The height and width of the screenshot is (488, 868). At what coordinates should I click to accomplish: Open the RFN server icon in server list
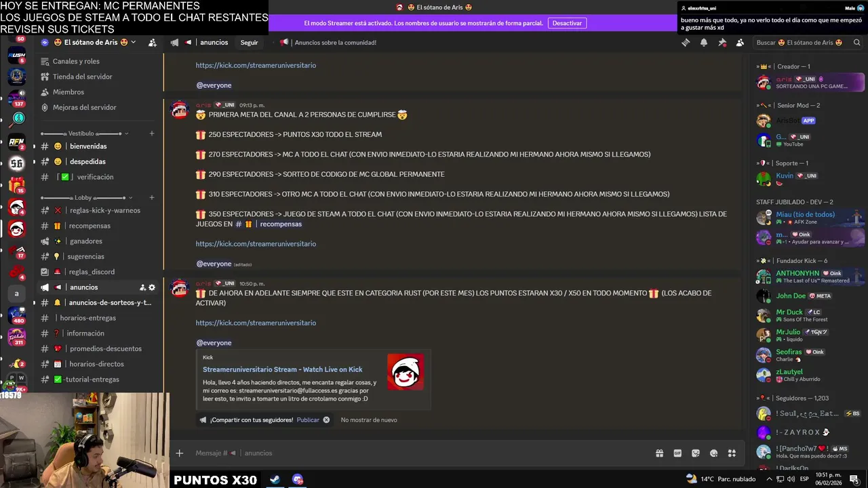tap(17, 142)
